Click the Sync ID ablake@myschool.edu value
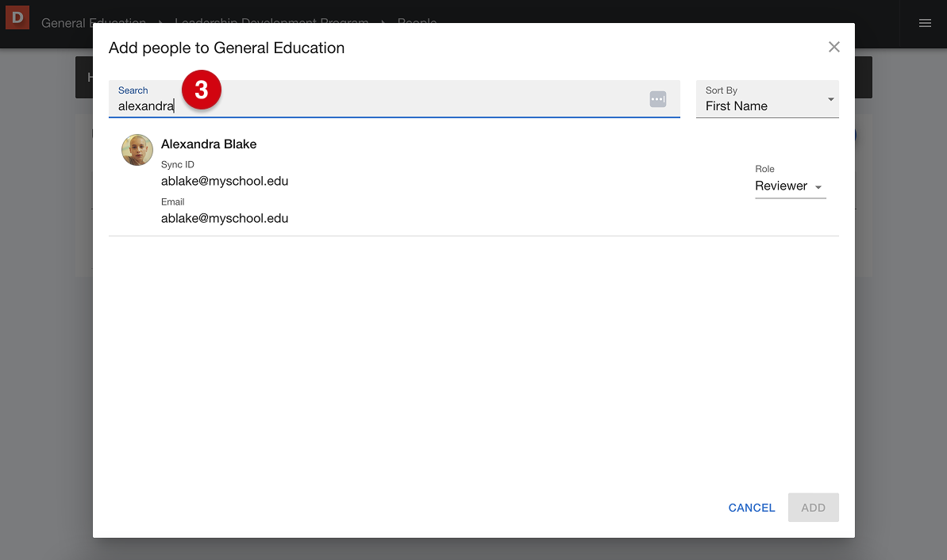The height and width of the screenshot is (560, 947). pyautogui.click(x=224, y=181)
